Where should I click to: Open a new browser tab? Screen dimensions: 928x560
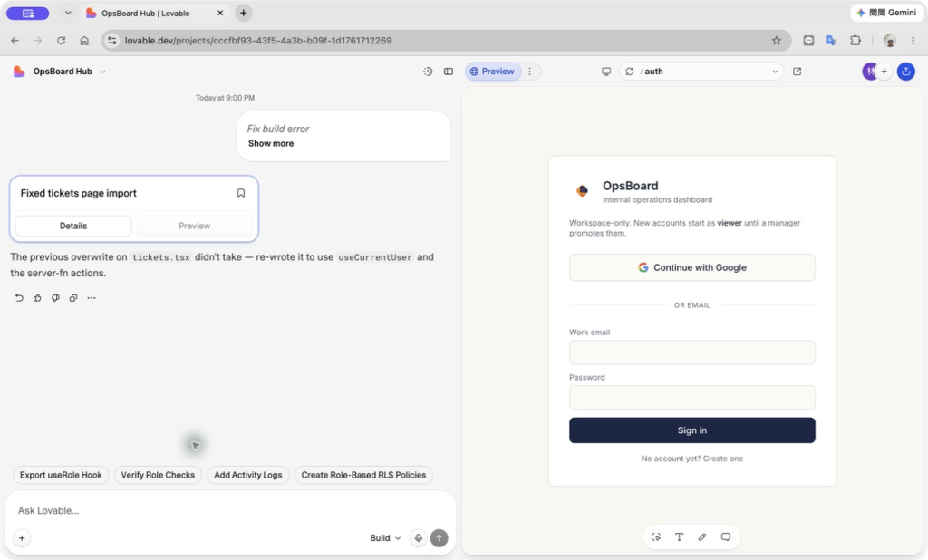click(x=243, y=13)
